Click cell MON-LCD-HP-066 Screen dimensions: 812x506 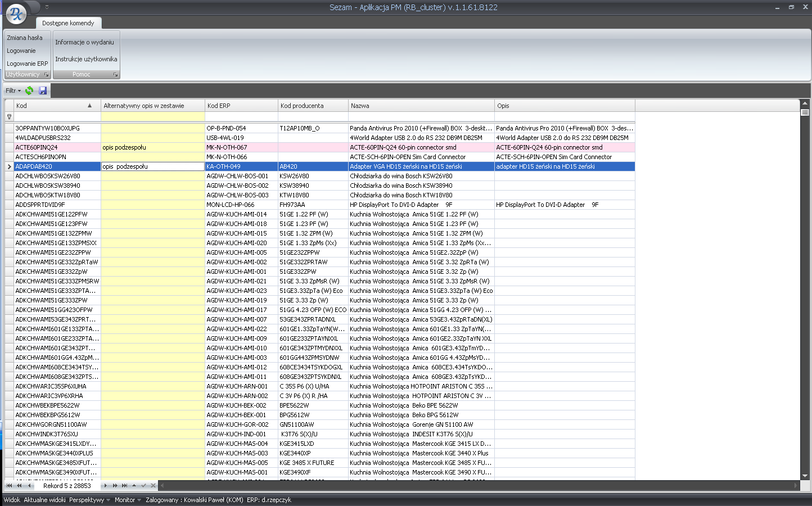click(x=241, y=205)
